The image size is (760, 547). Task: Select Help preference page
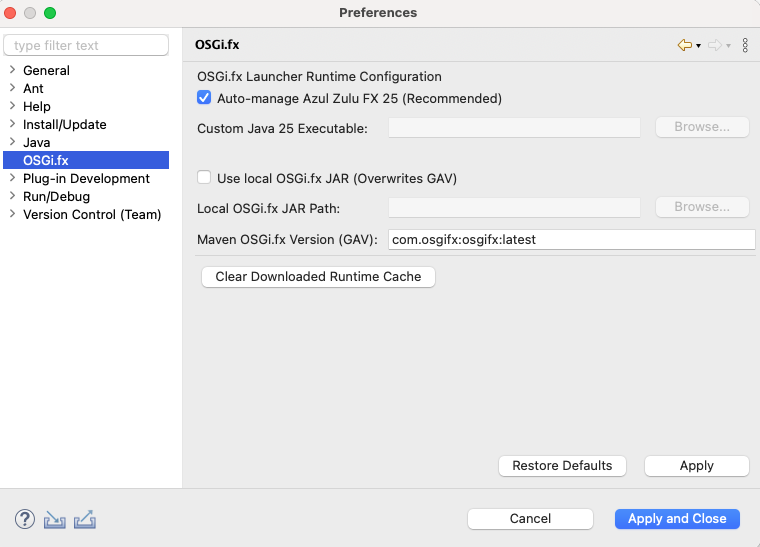[x=37, y=107]
